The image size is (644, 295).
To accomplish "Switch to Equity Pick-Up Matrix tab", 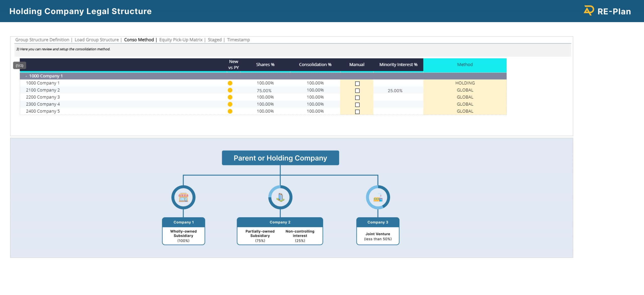I will point(181,40).
